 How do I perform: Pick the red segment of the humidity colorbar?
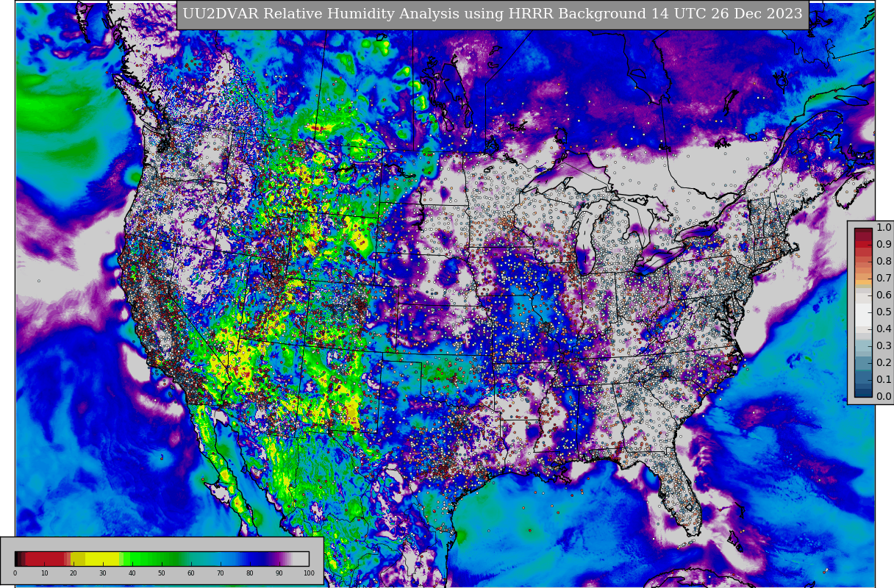click(44, 559)
